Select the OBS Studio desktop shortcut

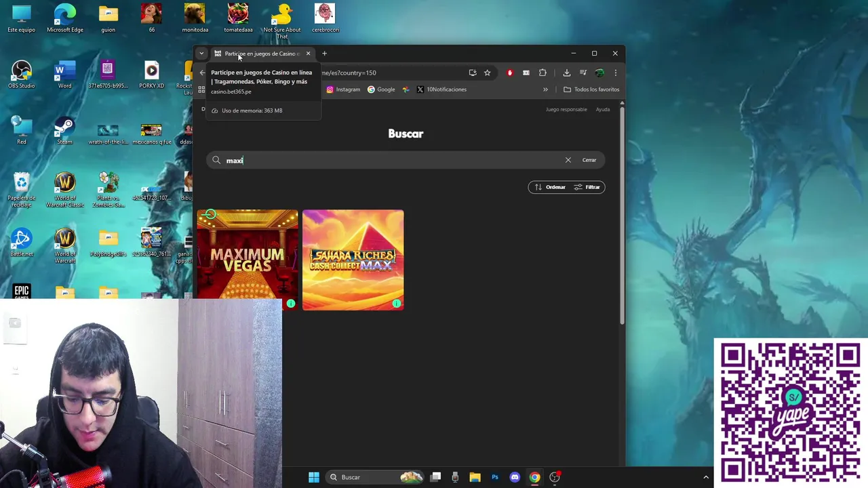pyautogui.click(x=22, y=75)
